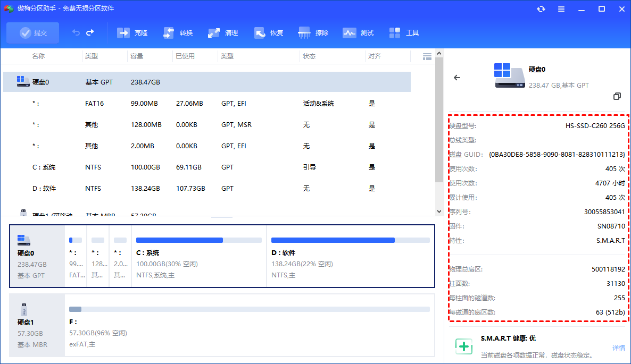Click the 提交 (Submit) button
Viewport: 631px width, 364px height.
click(33, 33)
